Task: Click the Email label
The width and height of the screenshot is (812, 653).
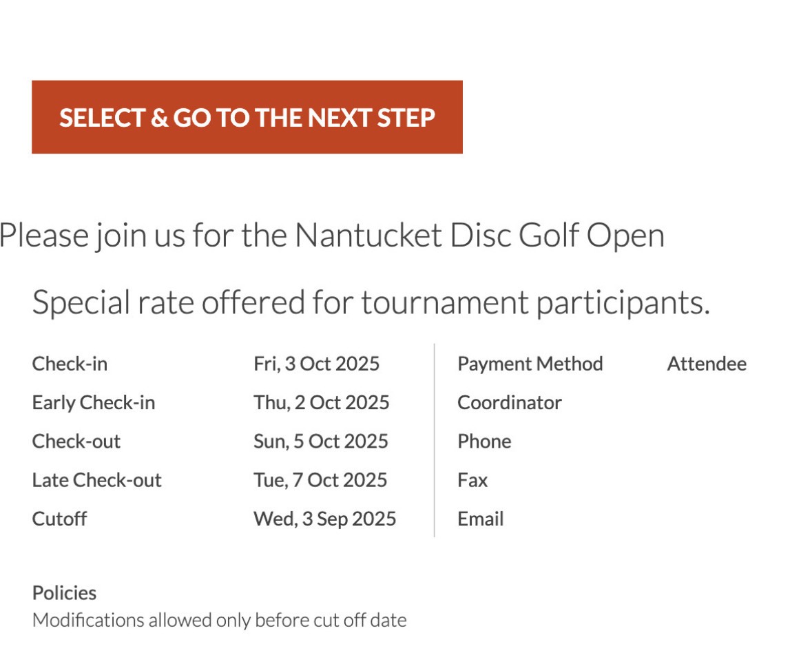Action: [480, 519]
